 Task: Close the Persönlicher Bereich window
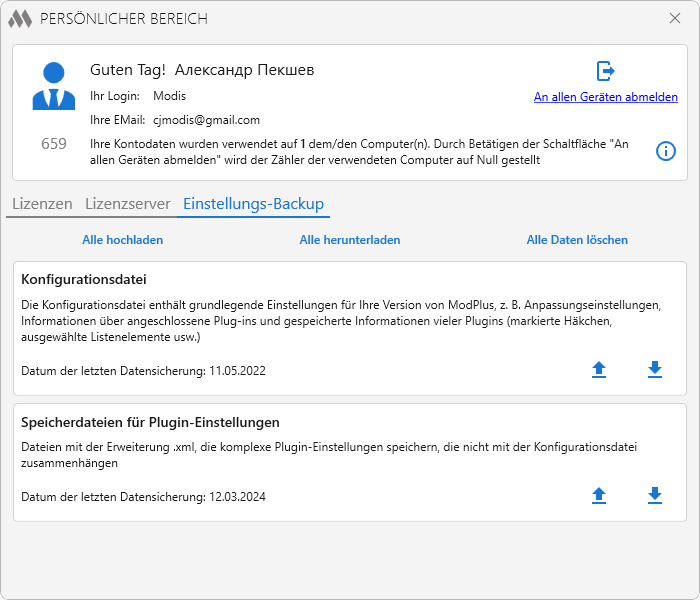(x=675, y=18)
